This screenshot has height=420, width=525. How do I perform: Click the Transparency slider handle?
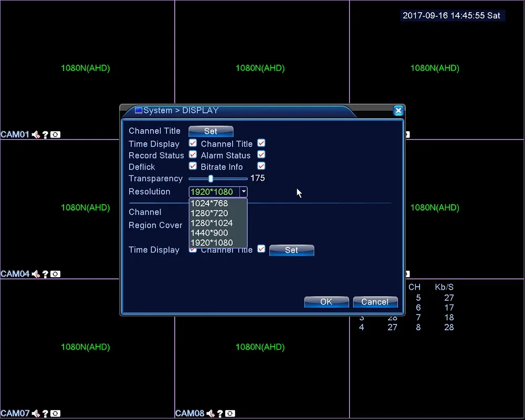pos(211,178)
